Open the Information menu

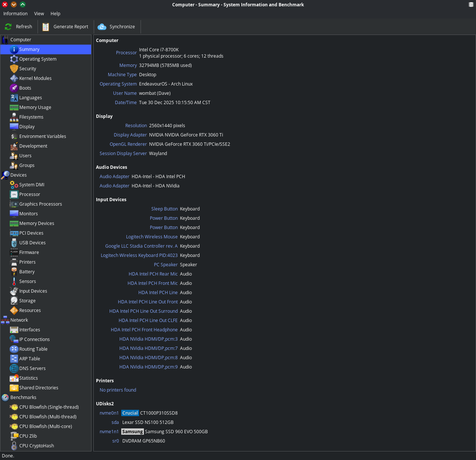(15, 14)
